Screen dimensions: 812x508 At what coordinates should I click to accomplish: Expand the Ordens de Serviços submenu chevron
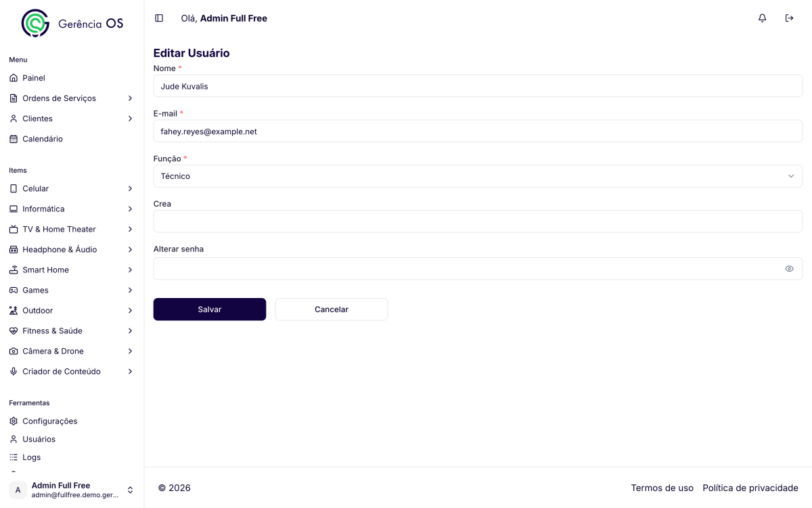[130, 98]
